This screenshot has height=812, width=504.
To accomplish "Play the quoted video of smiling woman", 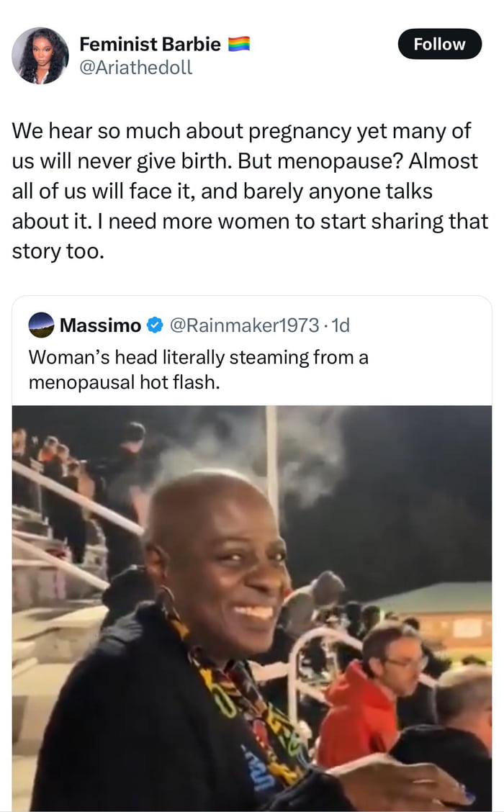I will (252, 608).
